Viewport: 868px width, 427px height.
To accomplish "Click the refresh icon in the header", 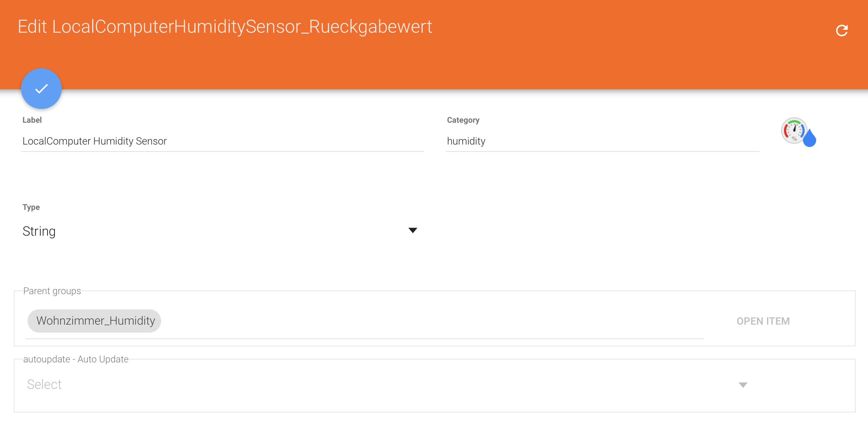I will [x=842, y=30].
